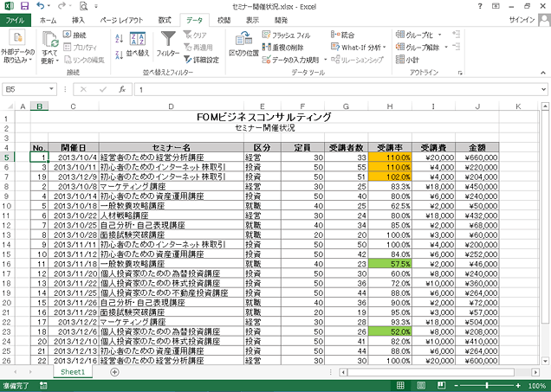
Task: Open グループ化 dropdown arrow
Action: (x=439, y=35)
